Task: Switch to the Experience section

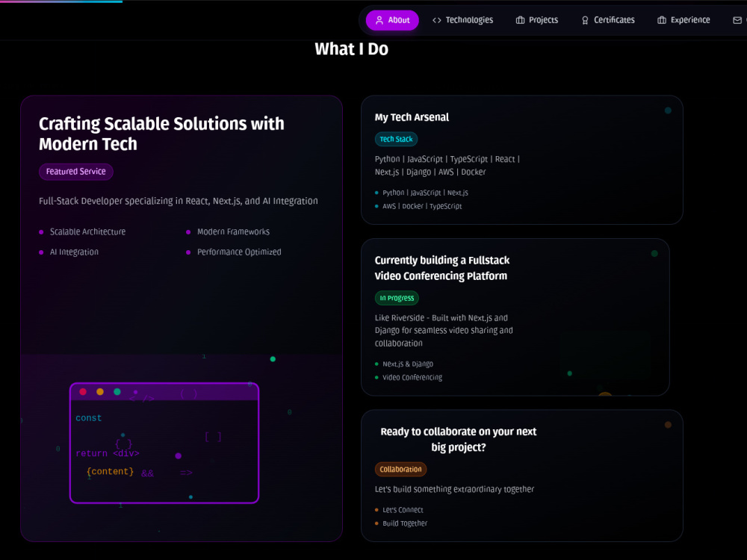Action: pyautogui.click(x=684, y=20)
